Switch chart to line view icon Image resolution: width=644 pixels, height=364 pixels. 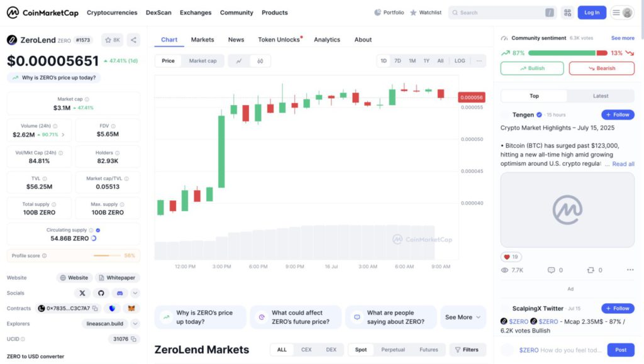(239, 61)
